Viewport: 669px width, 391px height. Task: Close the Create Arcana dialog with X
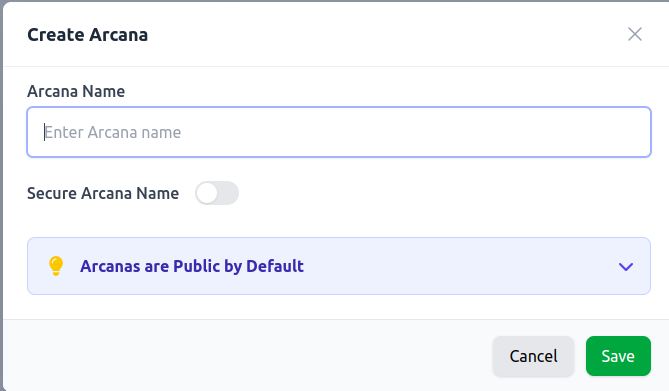pos(635,34)
